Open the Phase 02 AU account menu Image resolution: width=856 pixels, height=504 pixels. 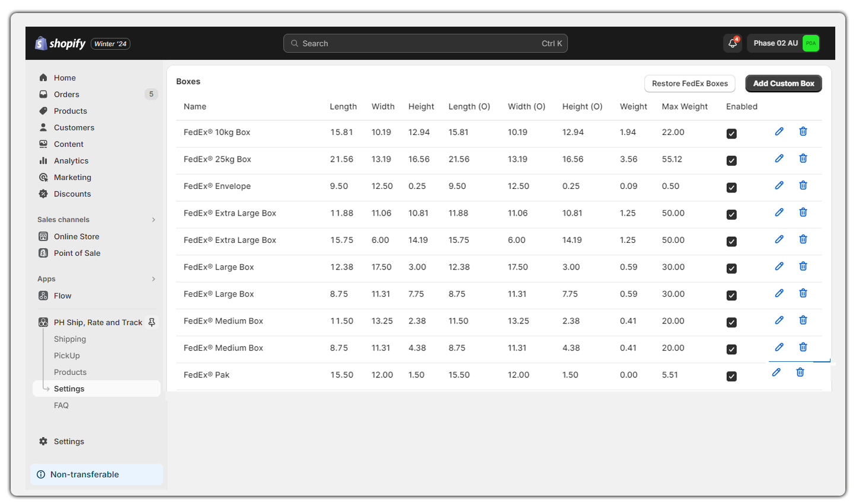784,43
